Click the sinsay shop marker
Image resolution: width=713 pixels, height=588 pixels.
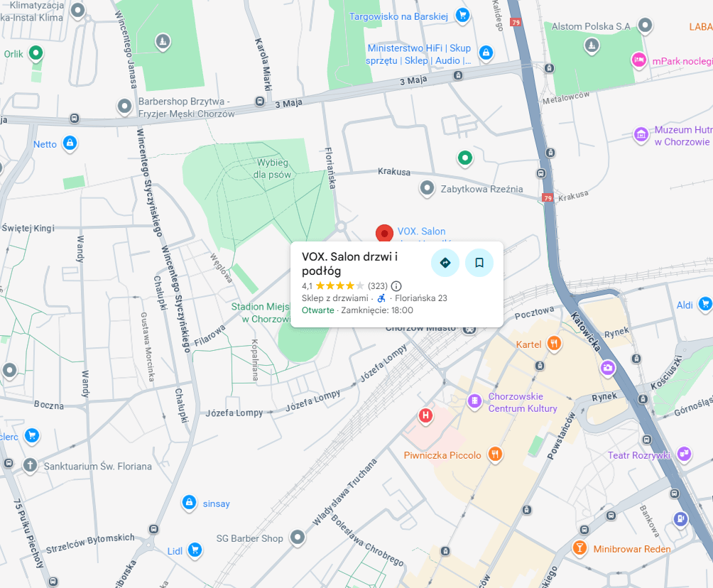[189, 503]
